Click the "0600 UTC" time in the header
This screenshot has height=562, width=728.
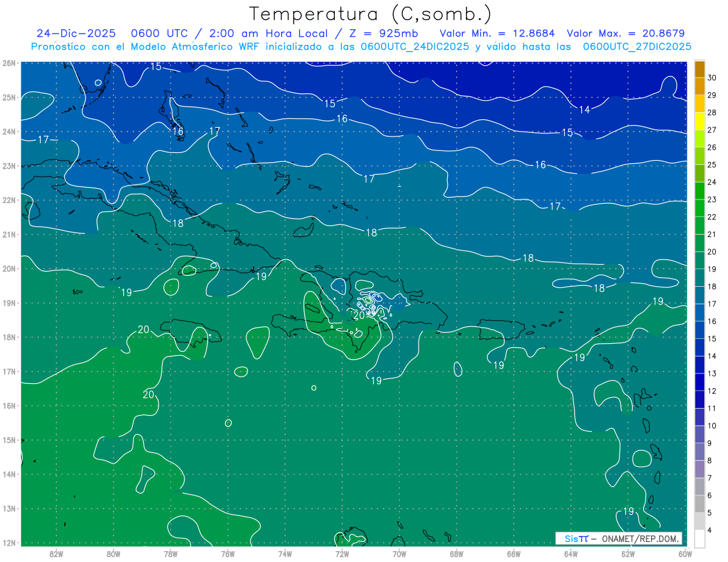[161, 33]
